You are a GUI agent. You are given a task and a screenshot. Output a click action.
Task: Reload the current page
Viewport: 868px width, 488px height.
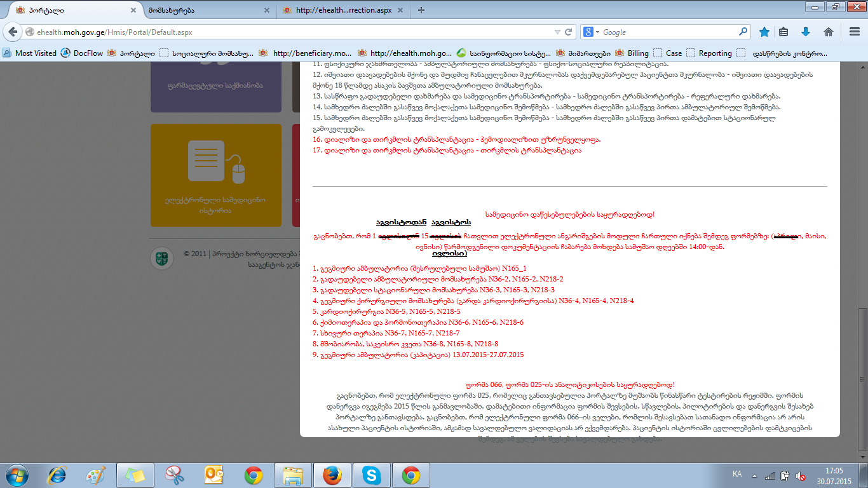point(569,32)
